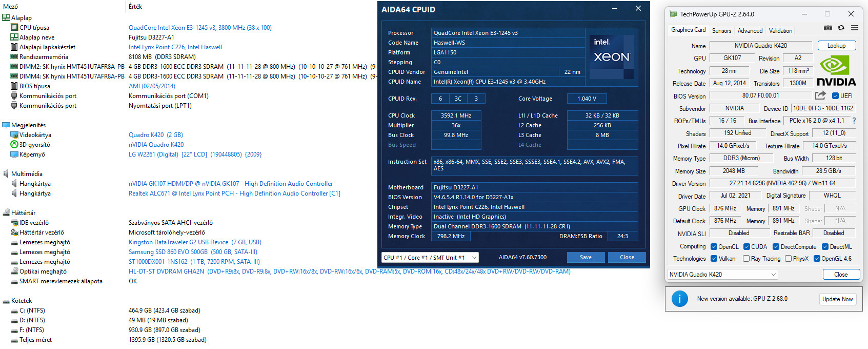868x349 pixels.
Task: Click the Megjelenítés monitor category icon
Action: (6, 125)
